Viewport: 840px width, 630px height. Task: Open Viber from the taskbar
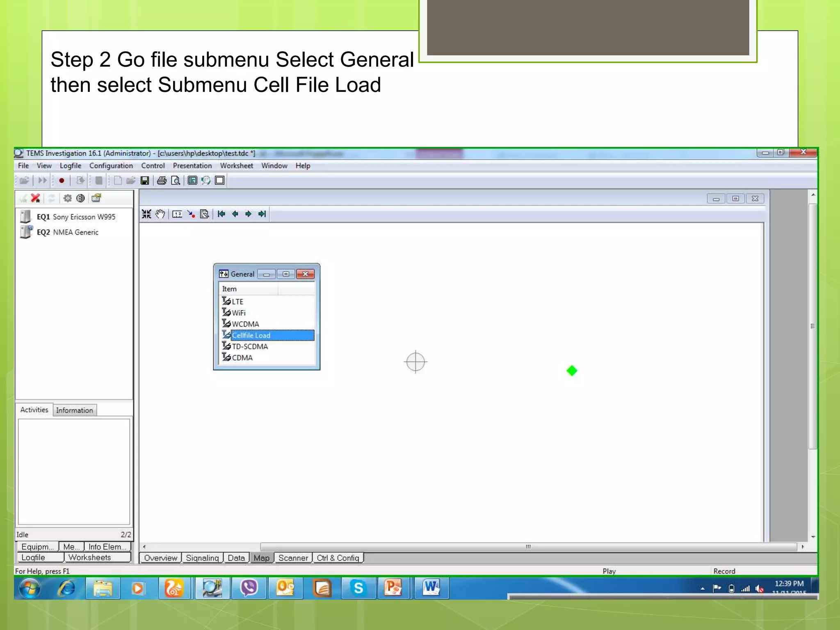[249, 589]
